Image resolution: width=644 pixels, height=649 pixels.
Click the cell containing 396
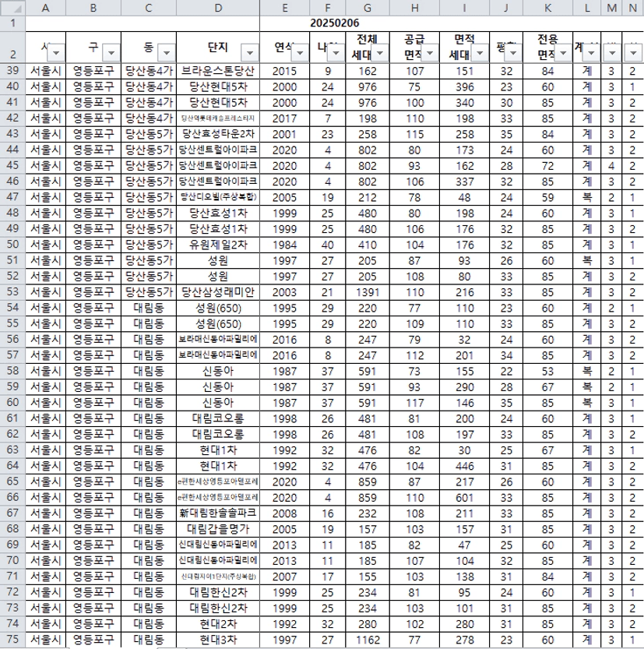pyautogui.click(x=464, y=86)
